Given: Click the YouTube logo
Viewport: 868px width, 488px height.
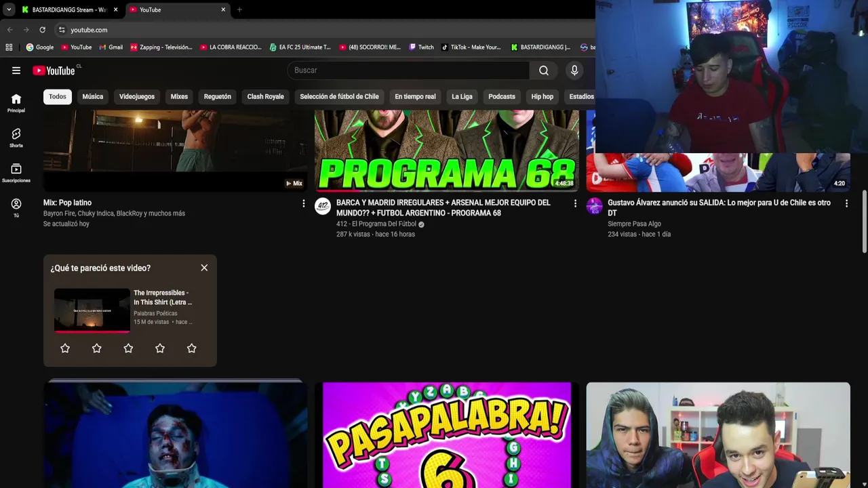Looking at the screenshot, I should click(54, 70).
